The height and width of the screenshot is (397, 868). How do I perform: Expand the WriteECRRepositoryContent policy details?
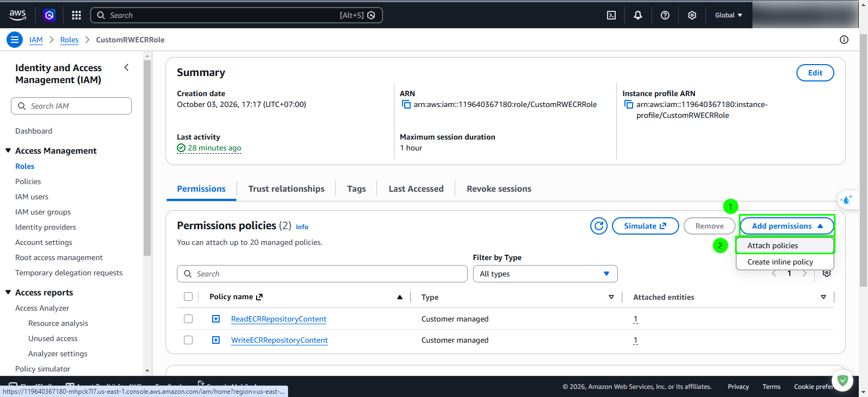point(216,340)
